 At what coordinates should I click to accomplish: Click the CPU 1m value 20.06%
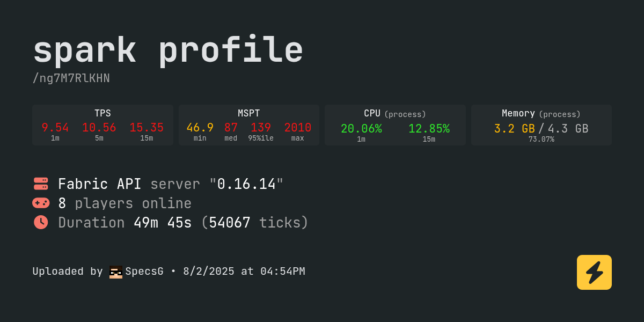[361, 129]
